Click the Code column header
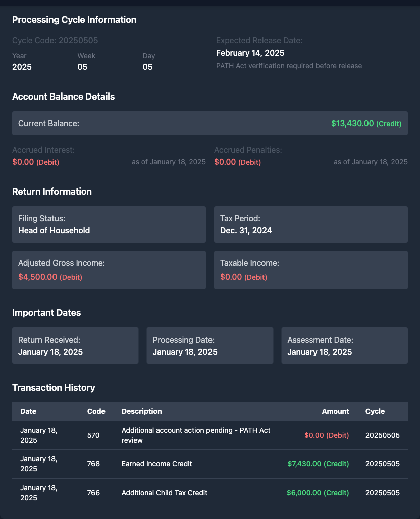This screenshot has width=420, height=519. pos(96,411)
